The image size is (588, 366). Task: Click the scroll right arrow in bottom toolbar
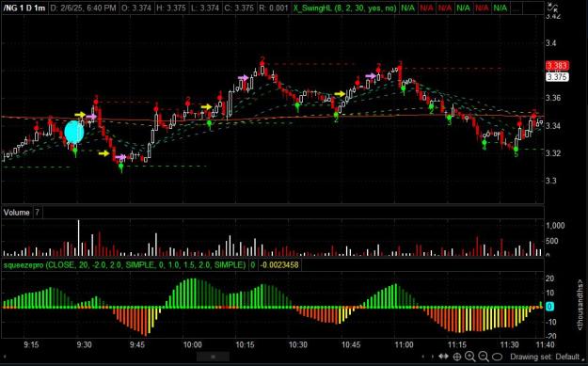pyautogui.click(x=433, y=357)
